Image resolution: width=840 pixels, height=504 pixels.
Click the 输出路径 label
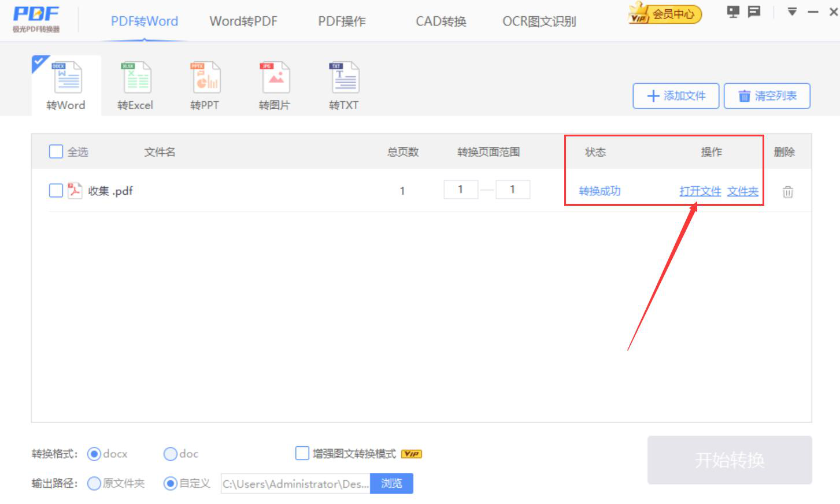pos(54,483)
